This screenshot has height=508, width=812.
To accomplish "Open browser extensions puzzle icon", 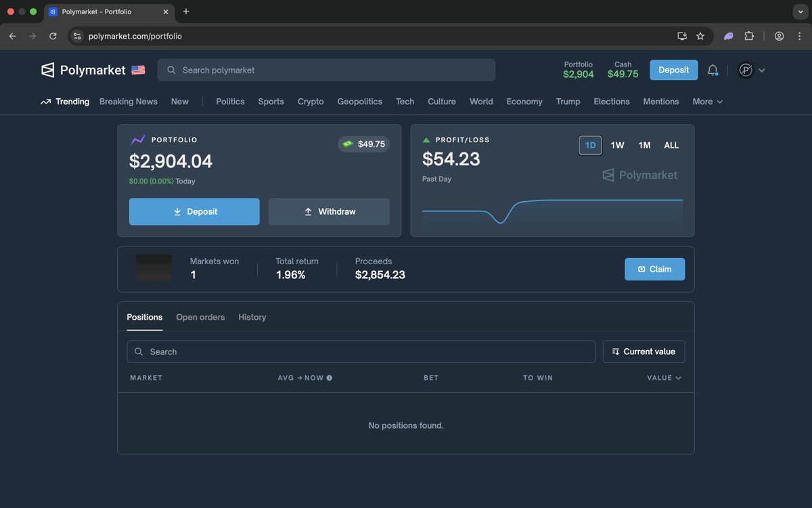I will [x=750, y=35].
